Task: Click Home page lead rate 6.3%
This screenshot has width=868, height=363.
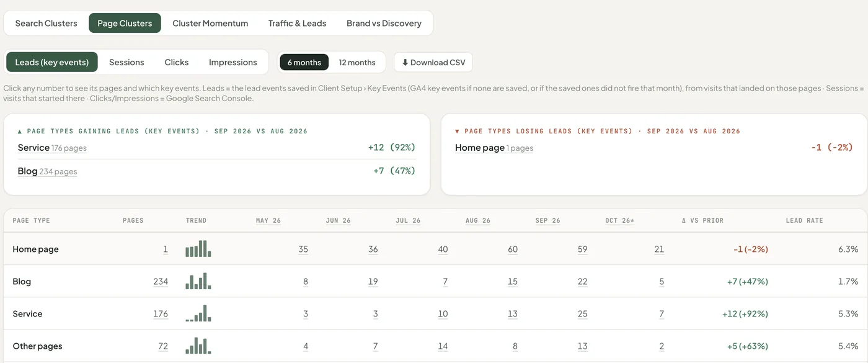Action: 848,249
